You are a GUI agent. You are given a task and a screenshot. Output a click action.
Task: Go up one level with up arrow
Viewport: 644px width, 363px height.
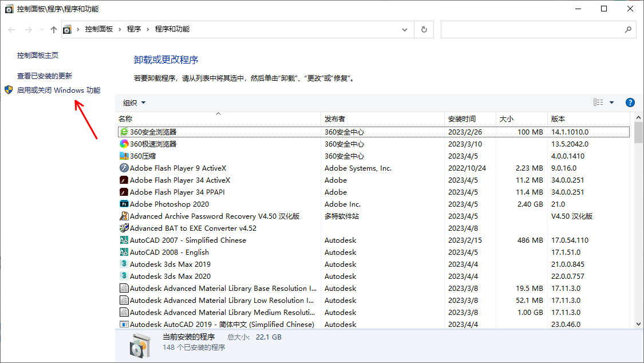coord(54,29)
